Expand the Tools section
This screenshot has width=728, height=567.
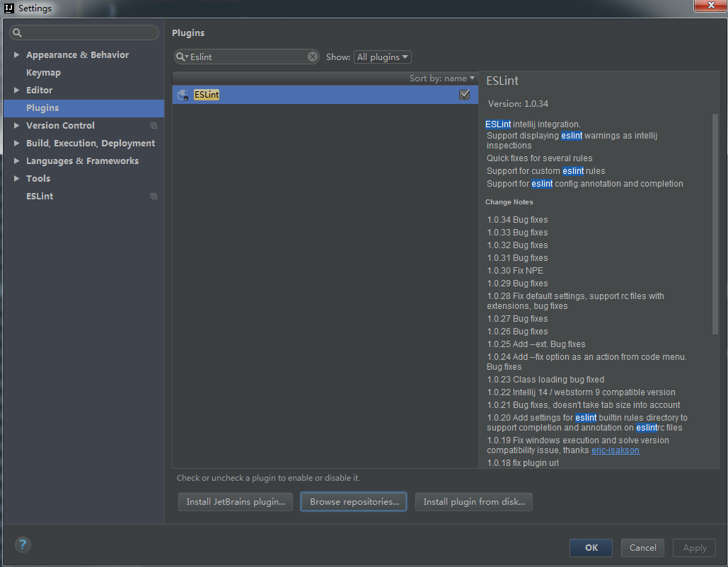(17, 178)
